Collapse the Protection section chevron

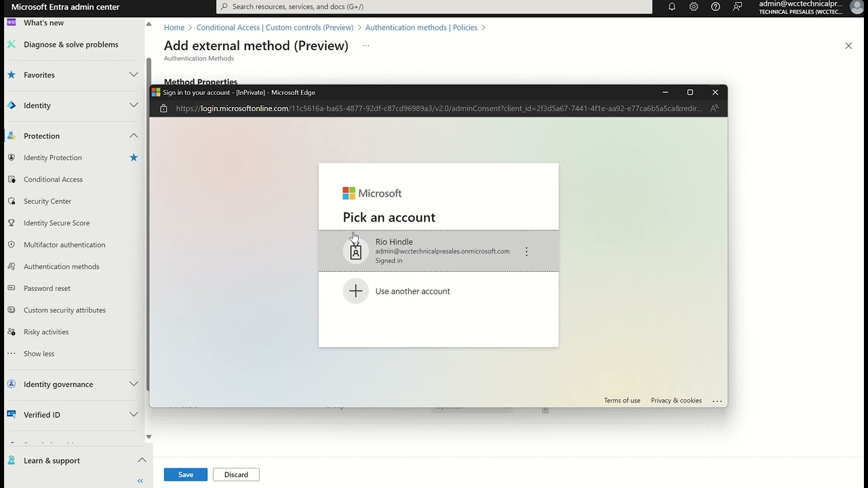[134, 136]
